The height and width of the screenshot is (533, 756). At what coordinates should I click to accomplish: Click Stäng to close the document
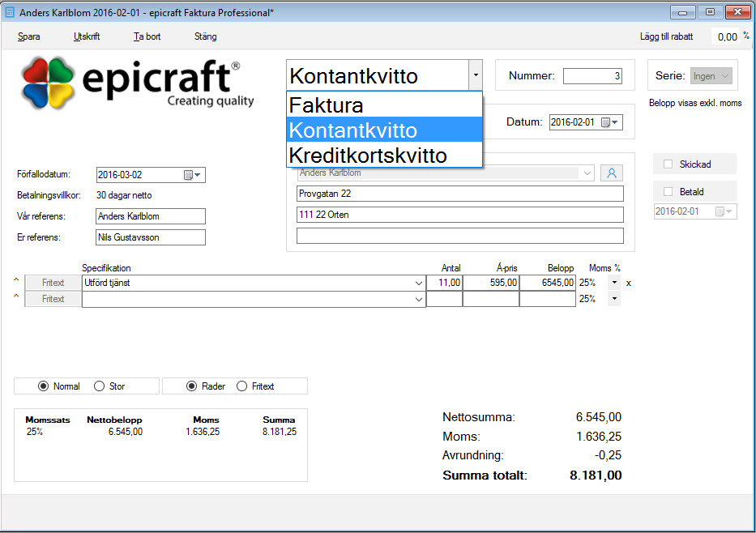pyautogui.click(x=205, y=36)
